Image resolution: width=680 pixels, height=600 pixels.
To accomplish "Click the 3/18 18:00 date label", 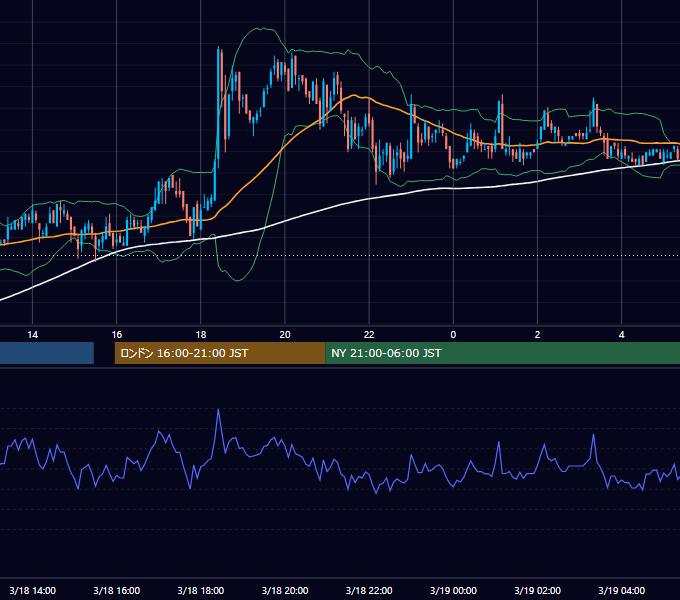I will point(201,590).
